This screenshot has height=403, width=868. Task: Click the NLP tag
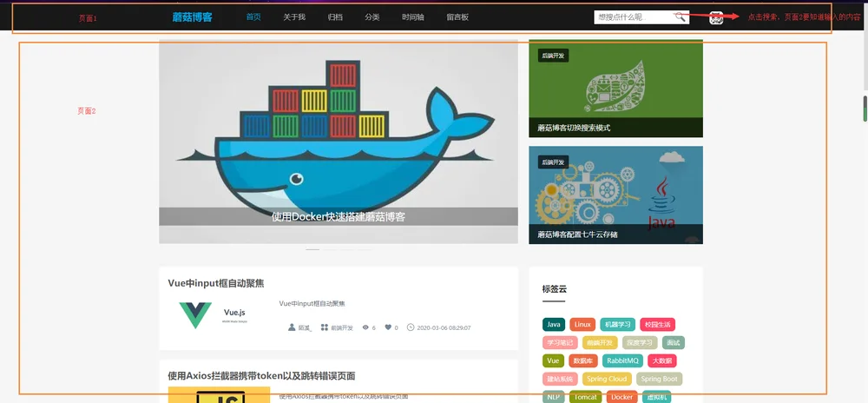553,397
